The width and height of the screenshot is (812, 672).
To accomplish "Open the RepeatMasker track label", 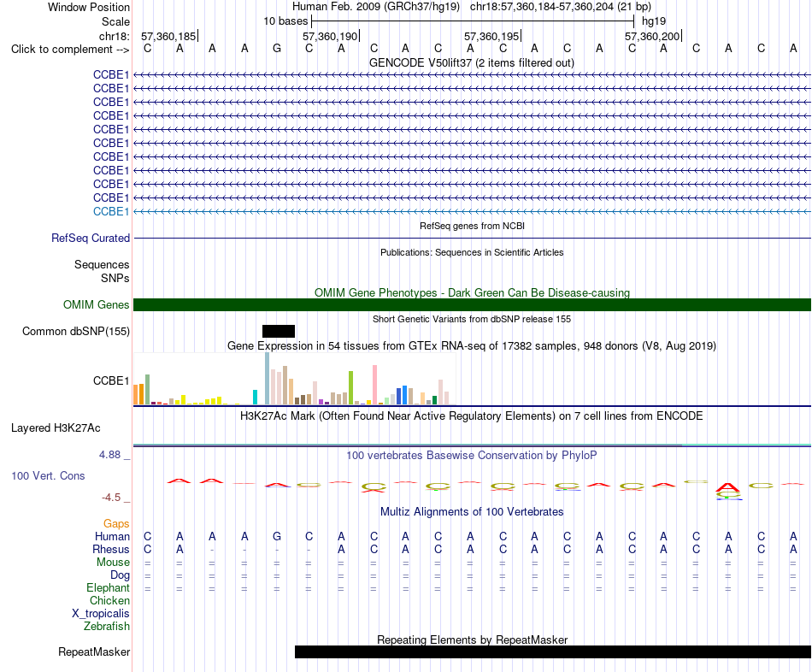I will coord(94,651).
